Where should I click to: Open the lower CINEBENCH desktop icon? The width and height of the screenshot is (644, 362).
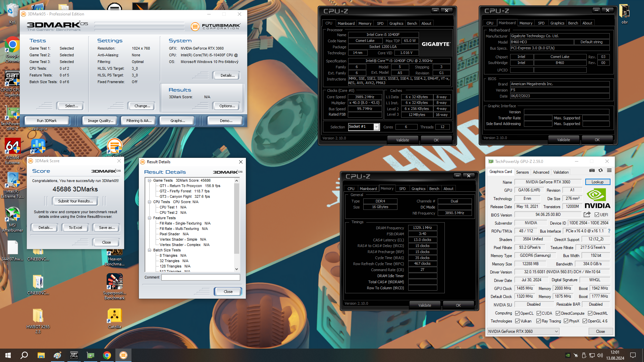coord(38,285)
